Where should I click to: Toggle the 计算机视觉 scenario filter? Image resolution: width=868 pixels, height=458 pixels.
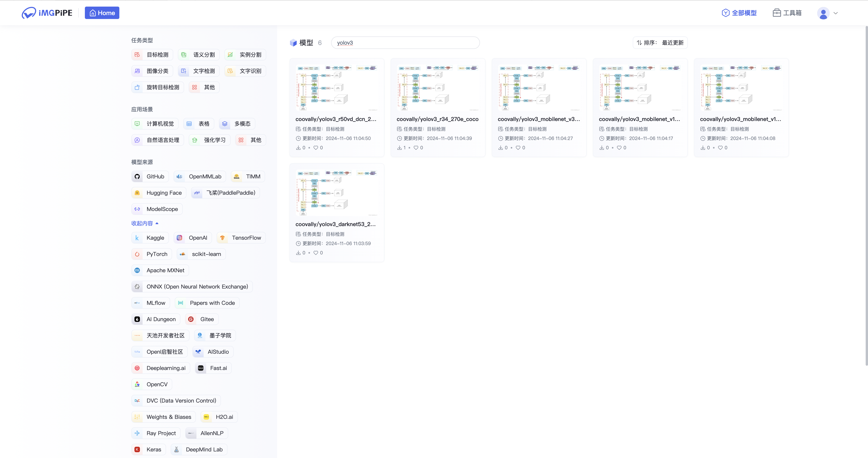155,124
